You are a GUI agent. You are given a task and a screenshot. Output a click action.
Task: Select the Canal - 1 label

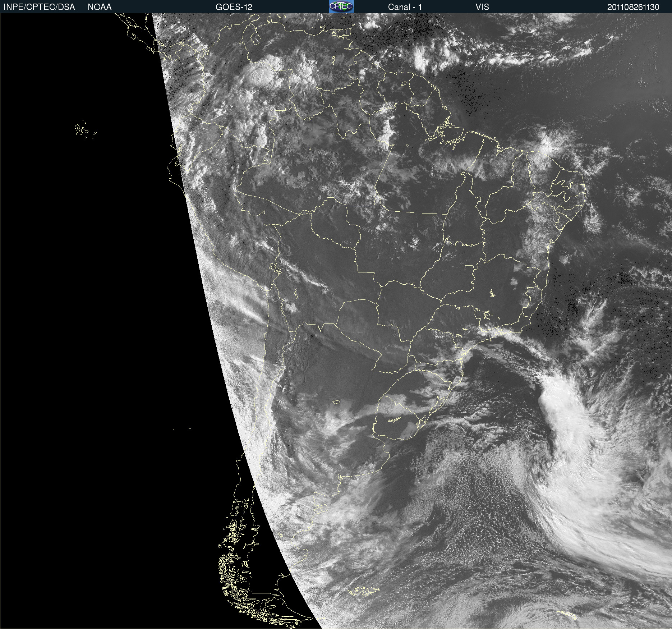pyautogui.click(x=405, y=7)
